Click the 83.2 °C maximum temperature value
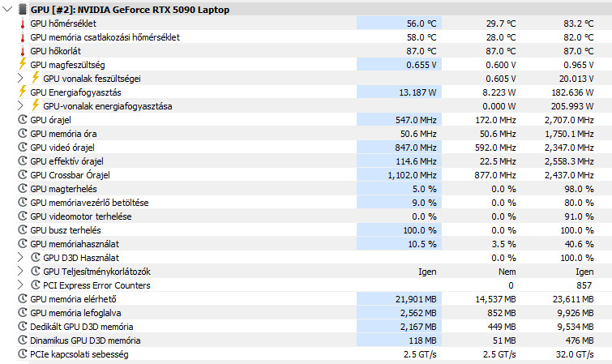Viewport: 612px width, 364px height. 579,24
